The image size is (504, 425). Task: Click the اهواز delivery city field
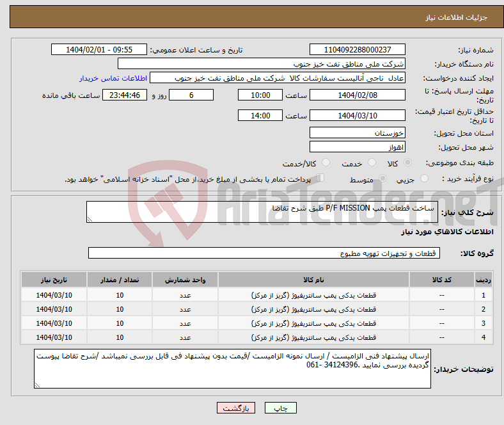pos(358,147)
